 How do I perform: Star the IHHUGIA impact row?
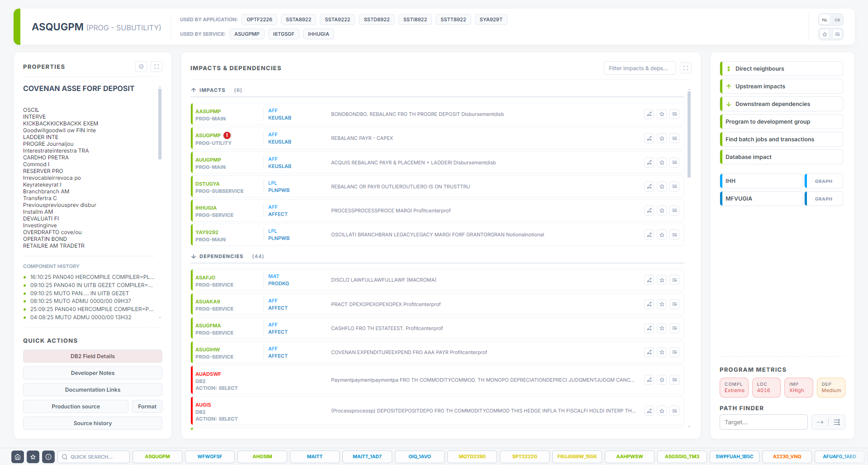click(662, 211)
